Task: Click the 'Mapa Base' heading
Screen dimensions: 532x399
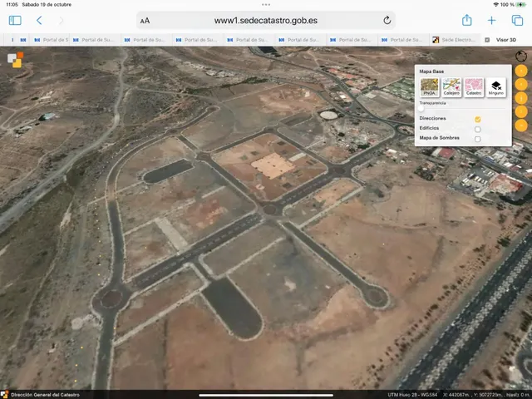Action: tap(431, 71)
